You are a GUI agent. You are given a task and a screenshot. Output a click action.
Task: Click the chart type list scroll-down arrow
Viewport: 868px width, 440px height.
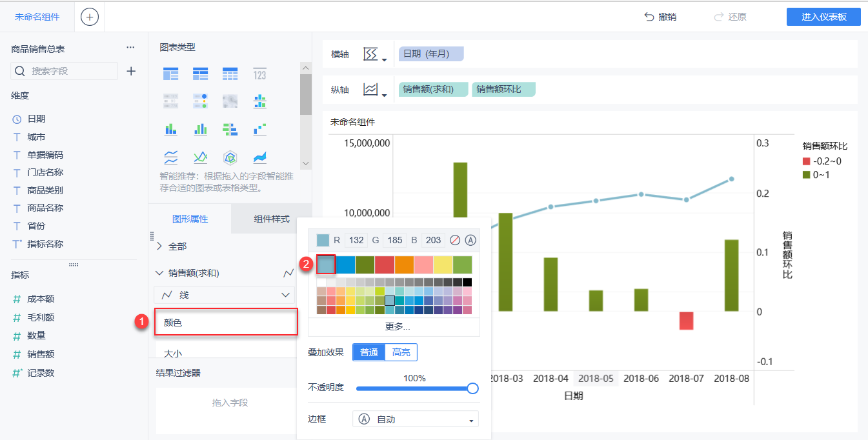point(306,164)
